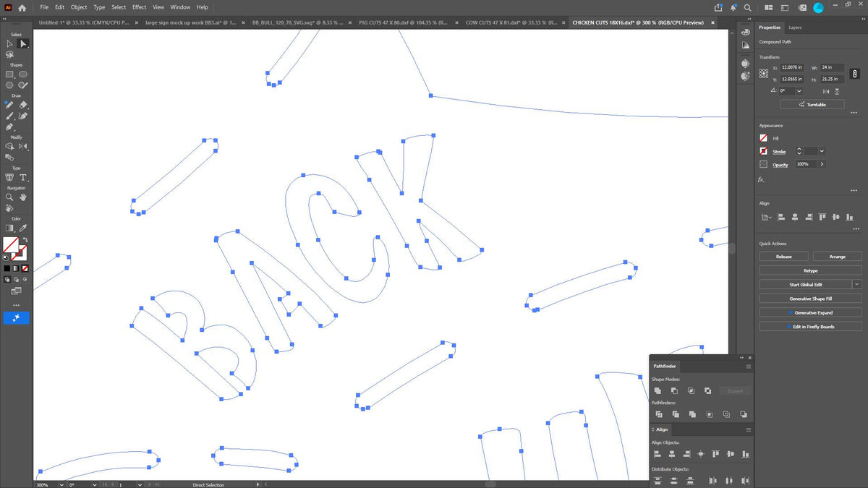Switch to the Layers tab

tap(795, 27)
